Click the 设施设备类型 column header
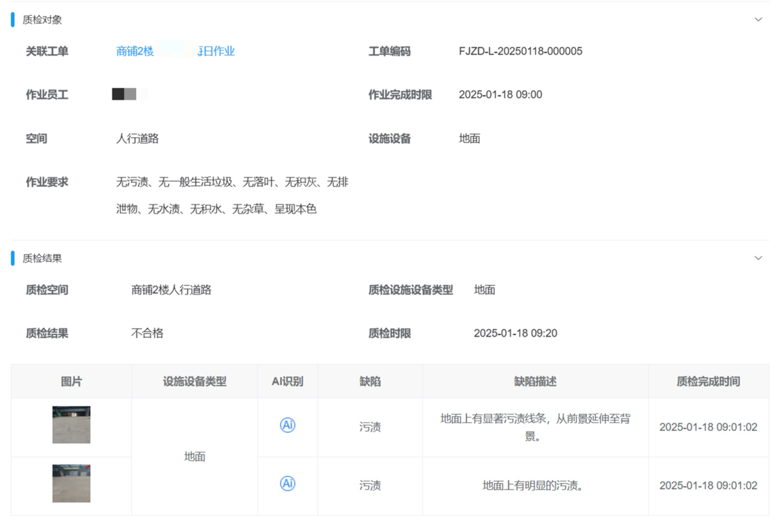 pos(195,382)
